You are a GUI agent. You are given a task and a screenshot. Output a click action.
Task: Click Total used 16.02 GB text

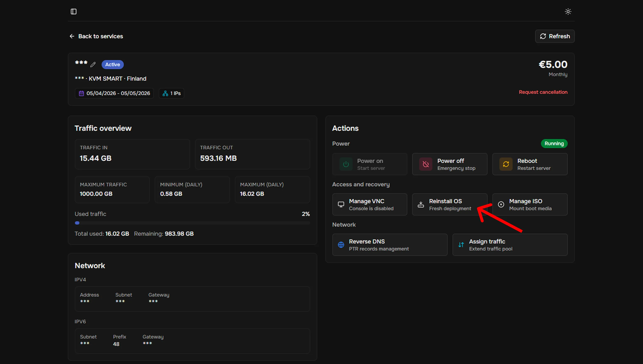[102, 234]
